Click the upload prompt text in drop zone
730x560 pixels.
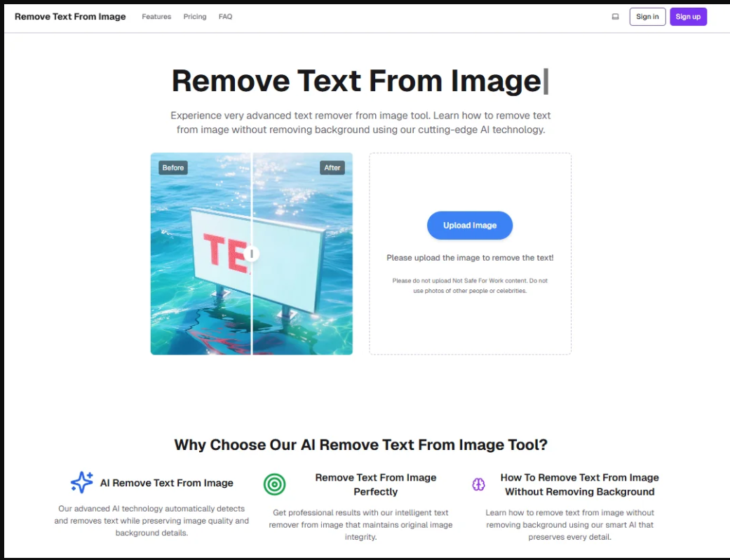pos(470,258)
